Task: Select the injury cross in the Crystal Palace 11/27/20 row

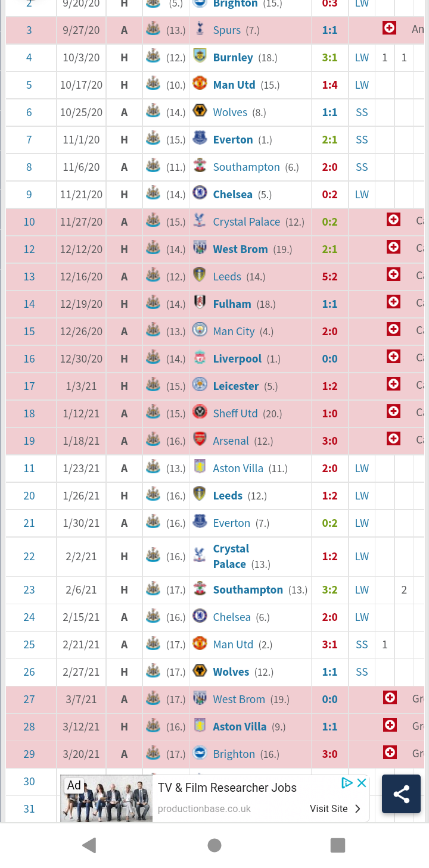Action: point(393,220)
